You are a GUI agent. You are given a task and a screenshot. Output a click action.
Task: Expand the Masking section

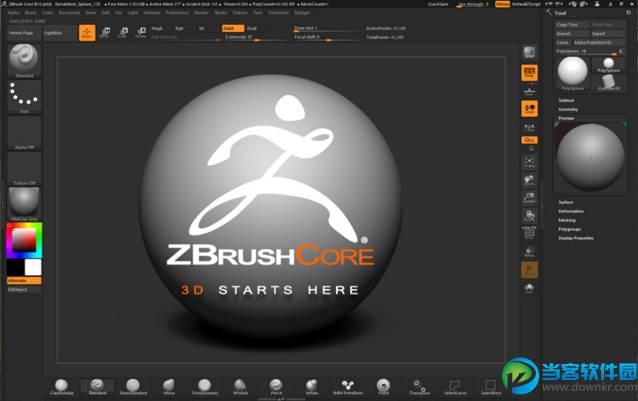567,220
